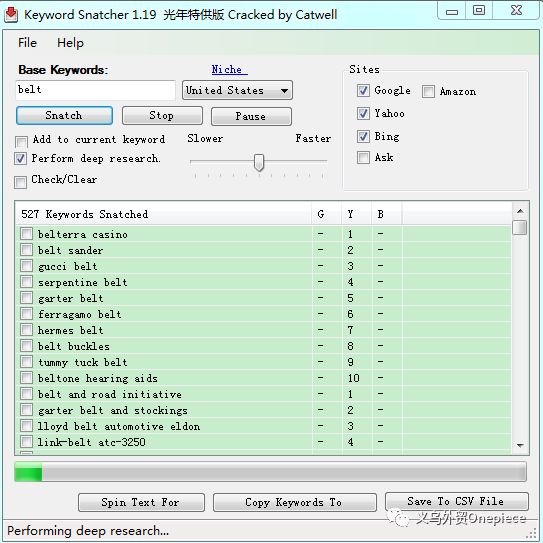
Task: Click the Keywords Snatched column header
Action: click(x=163, y=214)
